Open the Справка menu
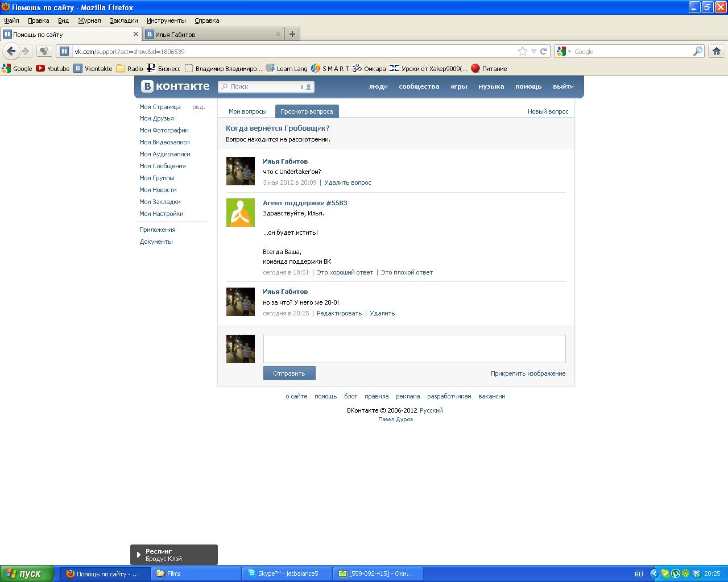Screen dimensions: 728x582 (206, 20)
